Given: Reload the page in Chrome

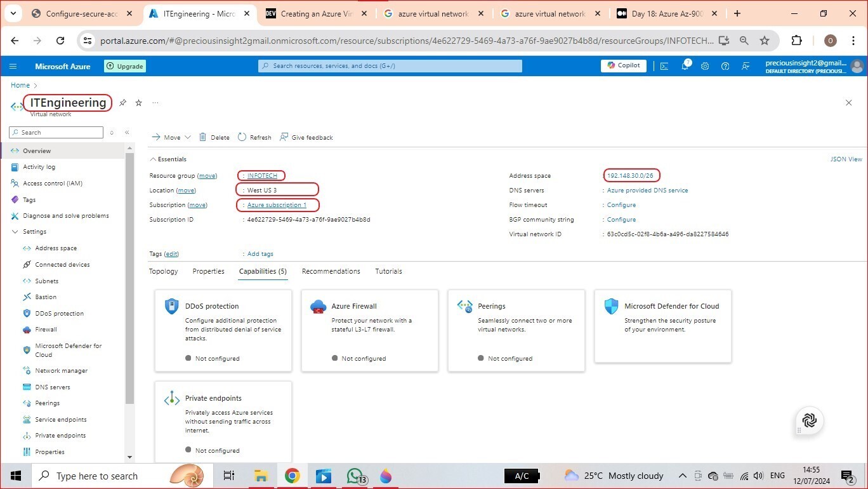Looking at the screenshot, I should click(60, 41).
